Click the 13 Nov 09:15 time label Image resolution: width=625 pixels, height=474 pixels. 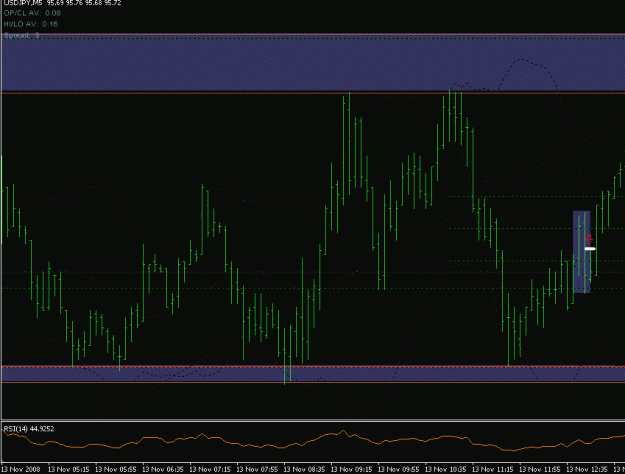pos(352,469)
